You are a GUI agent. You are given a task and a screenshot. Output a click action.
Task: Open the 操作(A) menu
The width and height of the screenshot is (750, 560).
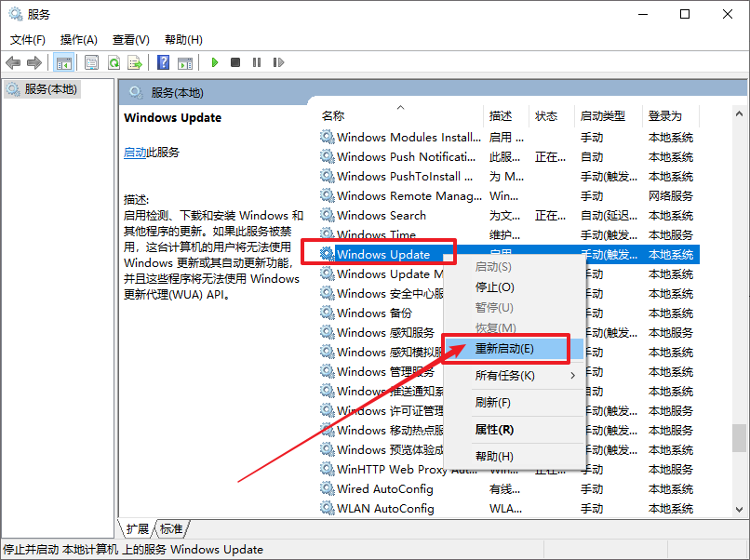pos(78,40)
